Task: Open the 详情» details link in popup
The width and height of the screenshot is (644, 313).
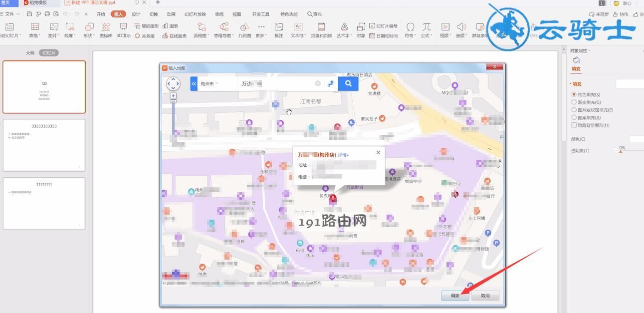Action: pos(344,155)
